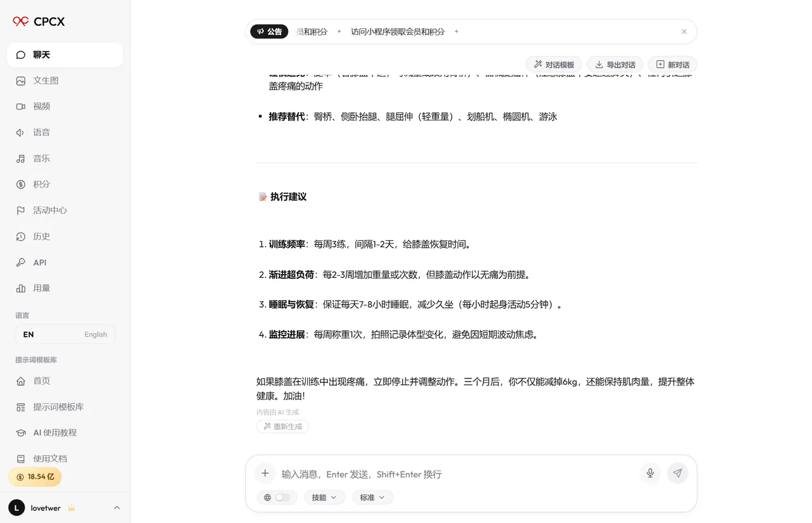Viewport: 812px width, 523px height.
Task: Click the 监控进展 list item
Action: pyautogui.click(x=403, y=334)
